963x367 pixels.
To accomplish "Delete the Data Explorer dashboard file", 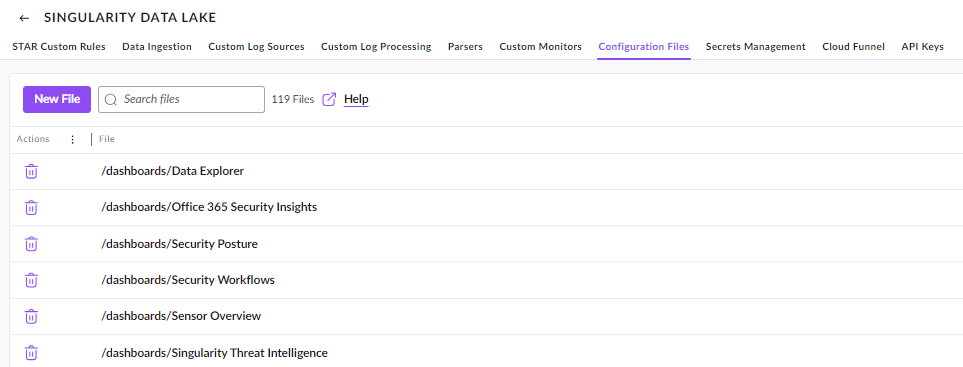I will point(31,171).
